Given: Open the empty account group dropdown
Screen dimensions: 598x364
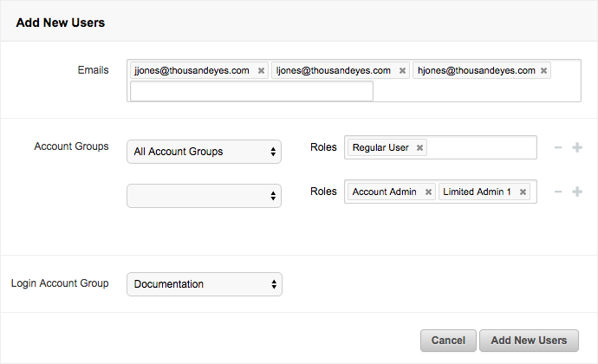Looking at the screenshot, I should (x=204, y=196).
